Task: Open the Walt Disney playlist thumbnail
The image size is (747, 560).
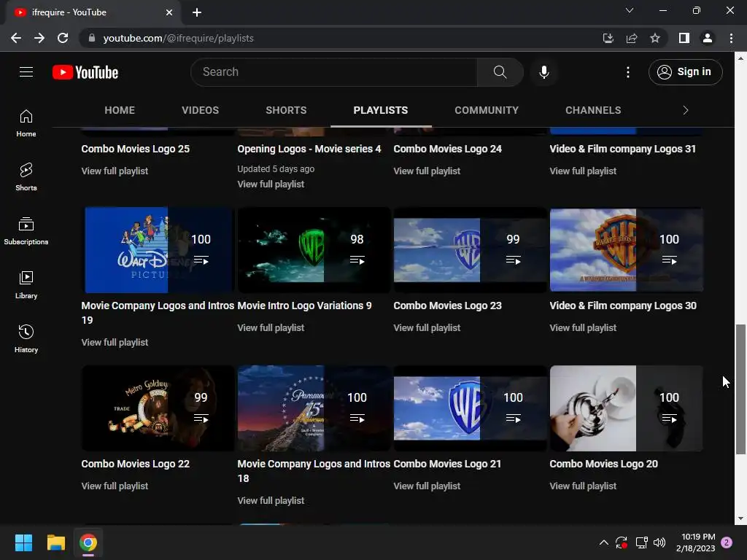Action: pyautogui.click(x=158, y=250)
